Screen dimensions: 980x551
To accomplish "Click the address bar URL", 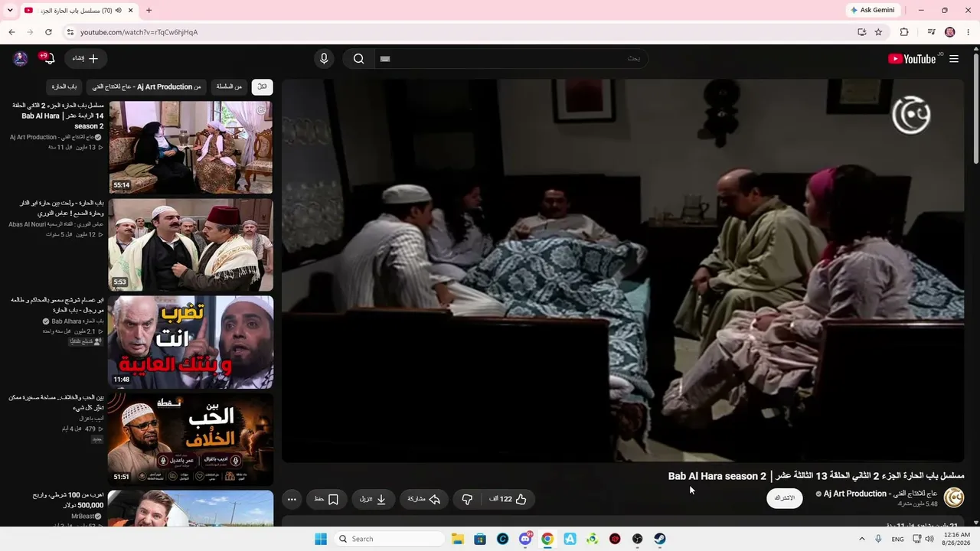I will (x=139, y=32).
